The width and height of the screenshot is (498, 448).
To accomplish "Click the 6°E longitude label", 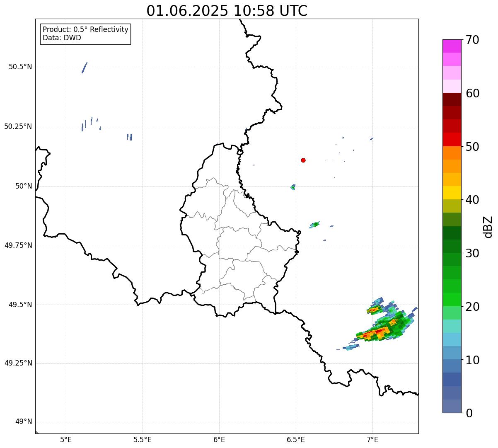I will point(219,439).
